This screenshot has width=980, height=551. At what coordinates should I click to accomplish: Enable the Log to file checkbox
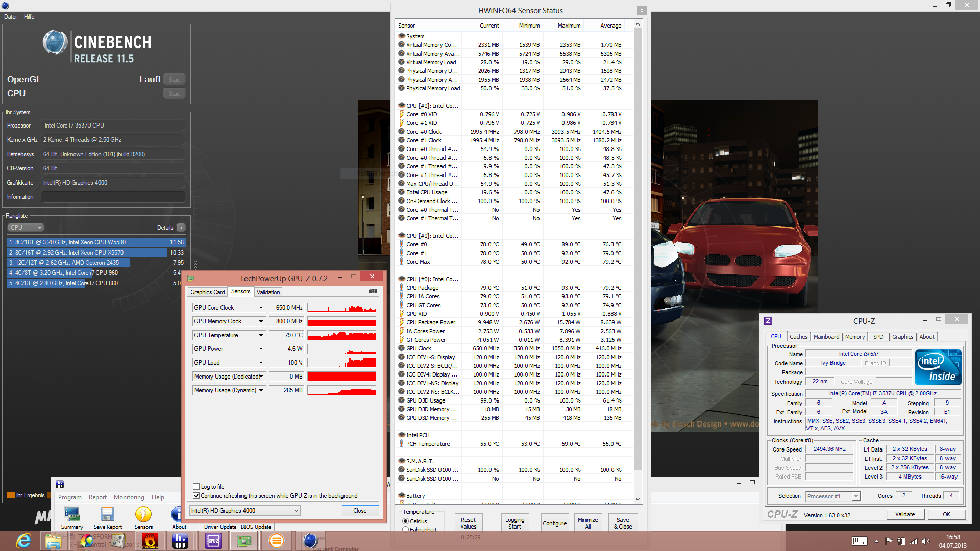click(197, 487)
